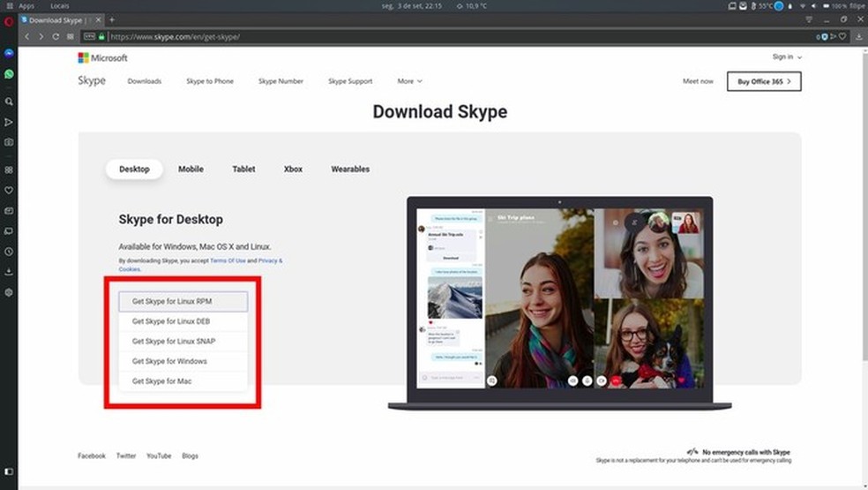Toggle the sidebar panel pin button
The height and width of the screenshot is (490, 868).
(x=9, y=471)
